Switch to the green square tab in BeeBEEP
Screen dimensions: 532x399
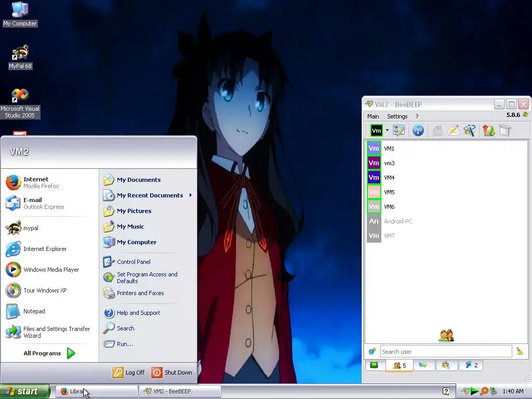(x=374, y=365)
